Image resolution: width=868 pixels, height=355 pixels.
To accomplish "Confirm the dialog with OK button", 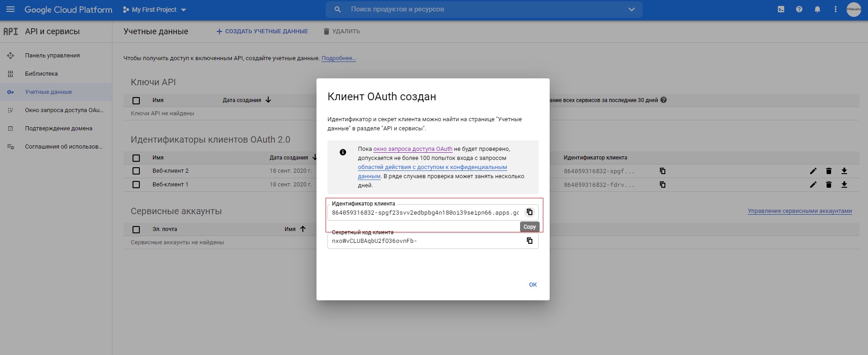I will pos(533,285).
